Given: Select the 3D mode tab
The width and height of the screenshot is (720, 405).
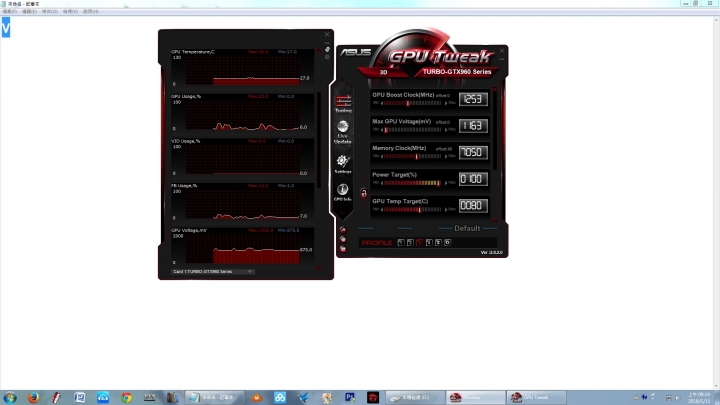Looking at the screenshot, I should [x=383, y=72].
